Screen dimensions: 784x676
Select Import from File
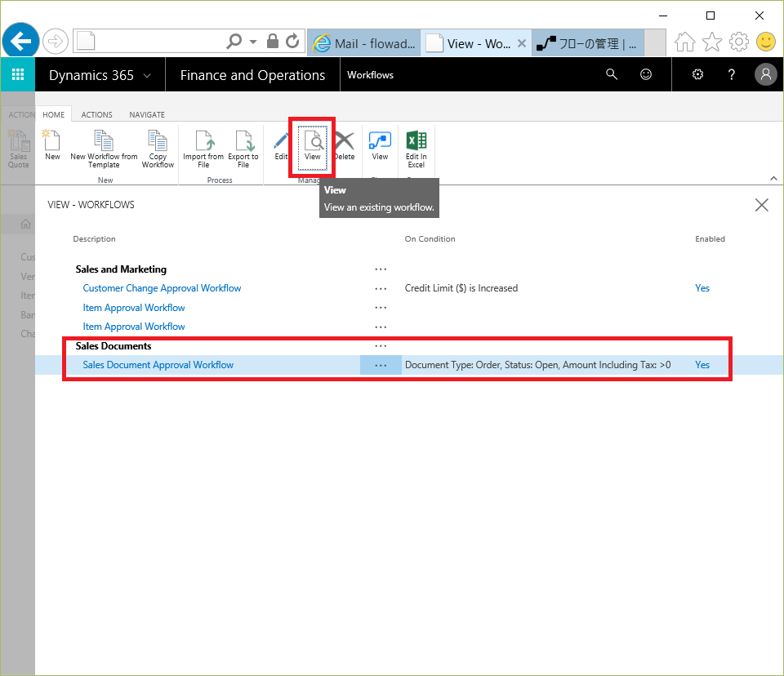click(x=203, y=149)
